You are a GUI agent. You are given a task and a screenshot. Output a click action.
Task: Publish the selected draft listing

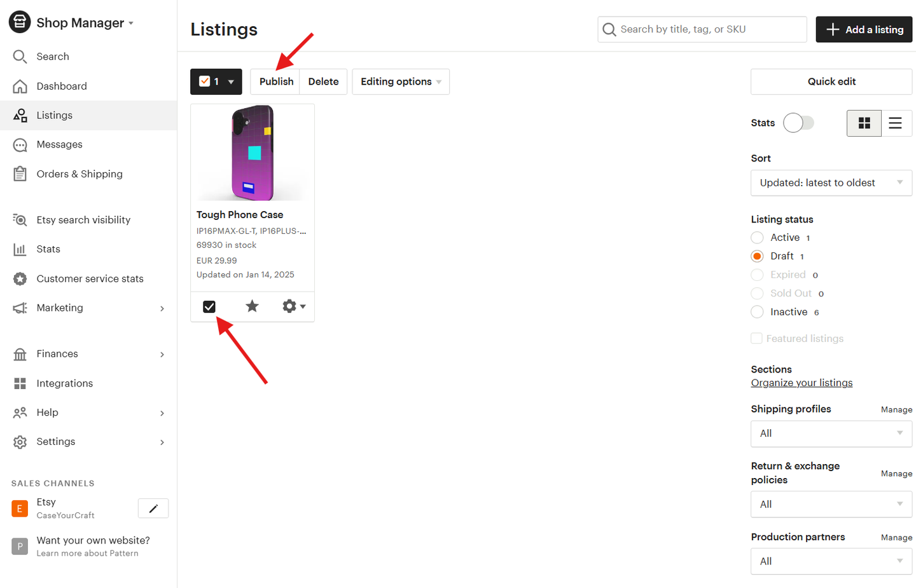point(275,81)
